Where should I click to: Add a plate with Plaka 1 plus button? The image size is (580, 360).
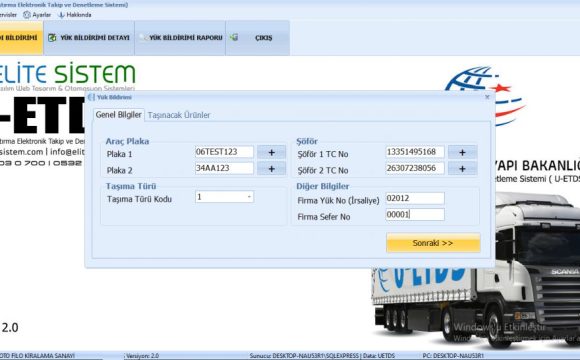(x=271, y=152)
